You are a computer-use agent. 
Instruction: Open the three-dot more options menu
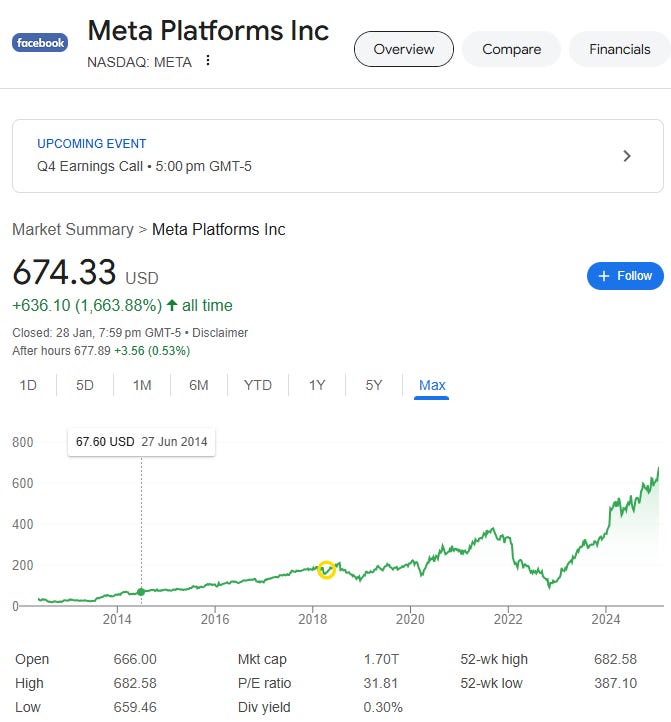pyautogui.click(x=208, y=60)
